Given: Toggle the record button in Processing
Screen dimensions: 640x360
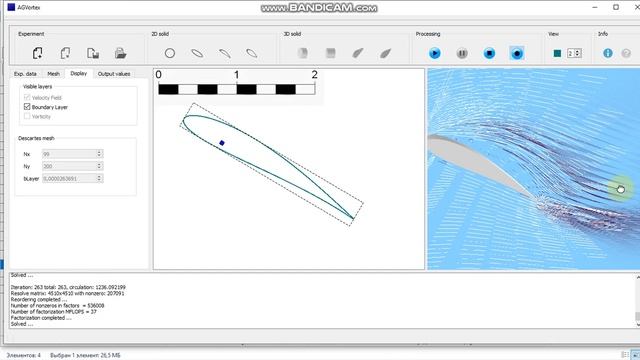Looking at the screenshot, I should click(x=517, y=53).
